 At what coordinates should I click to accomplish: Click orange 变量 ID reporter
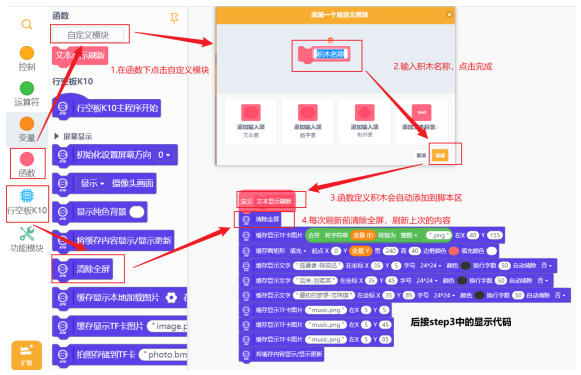(362, 235)
